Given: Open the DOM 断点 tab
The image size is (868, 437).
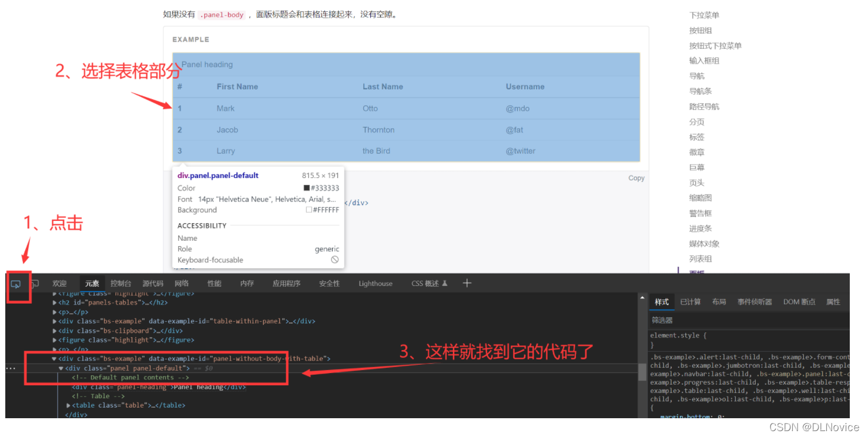Looking at the screenshot, I should (x=799, y=302).
